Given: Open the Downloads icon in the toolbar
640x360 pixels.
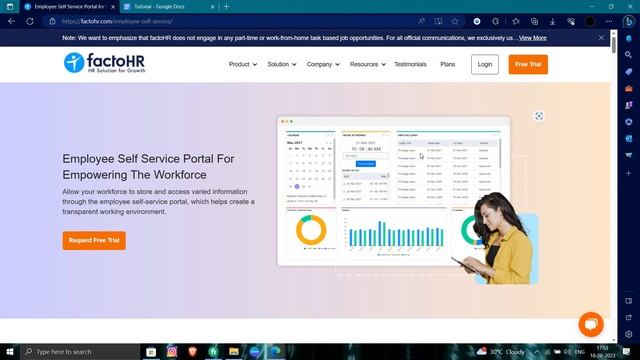Looking at the screenshot, I should 552,21.
